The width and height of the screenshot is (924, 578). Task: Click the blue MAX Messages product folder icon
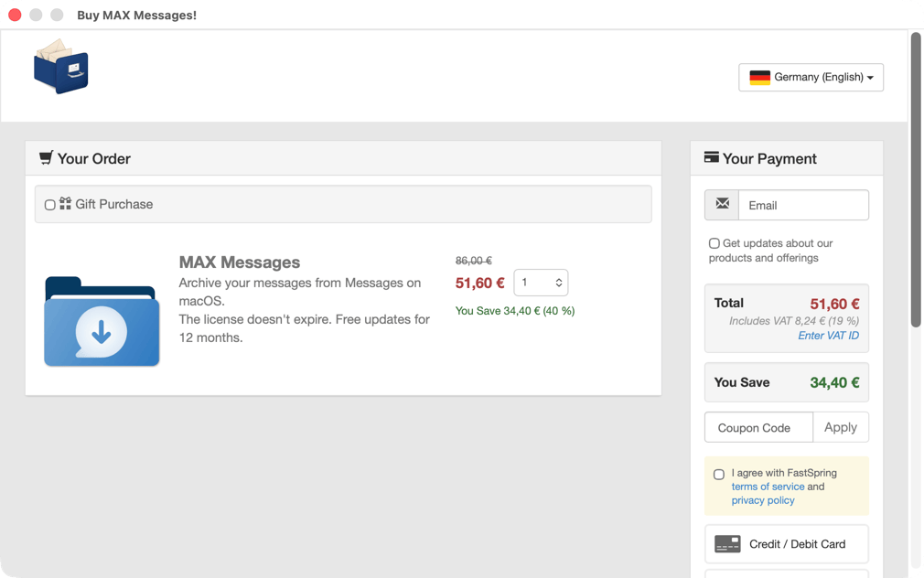click(102, 321)
